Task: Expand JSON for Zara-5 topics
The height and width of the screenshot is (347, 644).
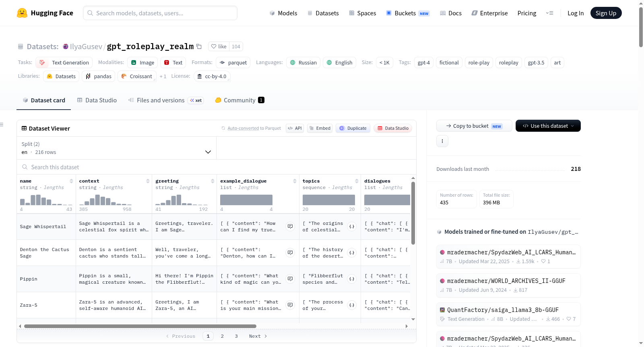Action: (x=352, y=305)
